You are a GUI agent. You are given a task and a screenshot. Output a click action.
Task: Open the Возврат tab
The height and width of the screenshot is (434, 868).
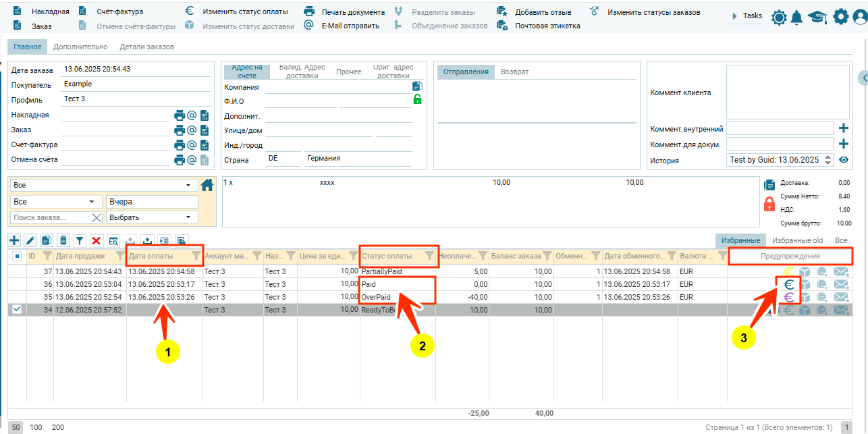(514, 72)
